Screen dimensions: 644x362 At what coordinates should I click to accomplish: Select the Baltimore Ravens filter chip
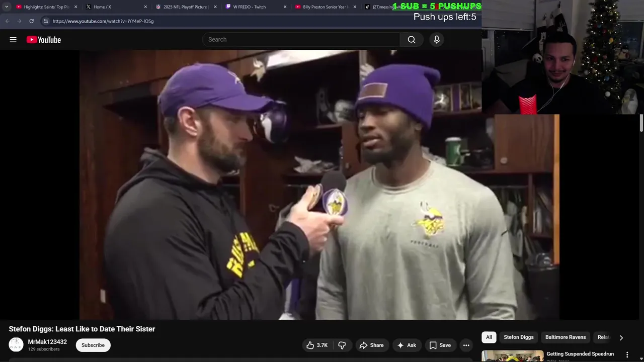566,337
